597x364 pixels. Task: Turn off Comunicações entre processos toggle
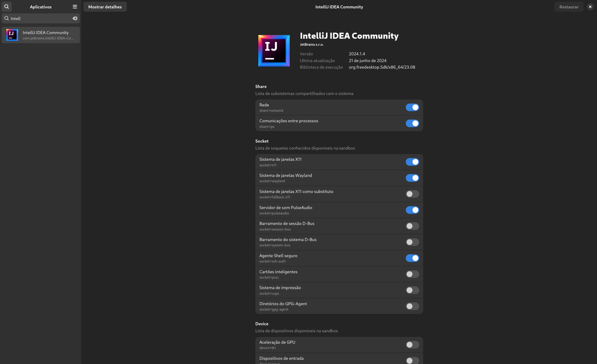[x=412, y=123]
